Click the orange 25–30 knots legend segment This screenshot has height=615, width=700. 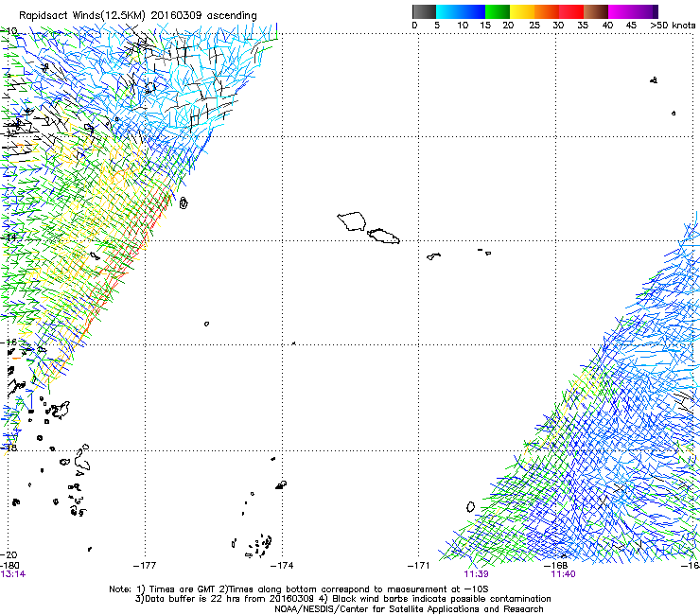tap(547, 11)
